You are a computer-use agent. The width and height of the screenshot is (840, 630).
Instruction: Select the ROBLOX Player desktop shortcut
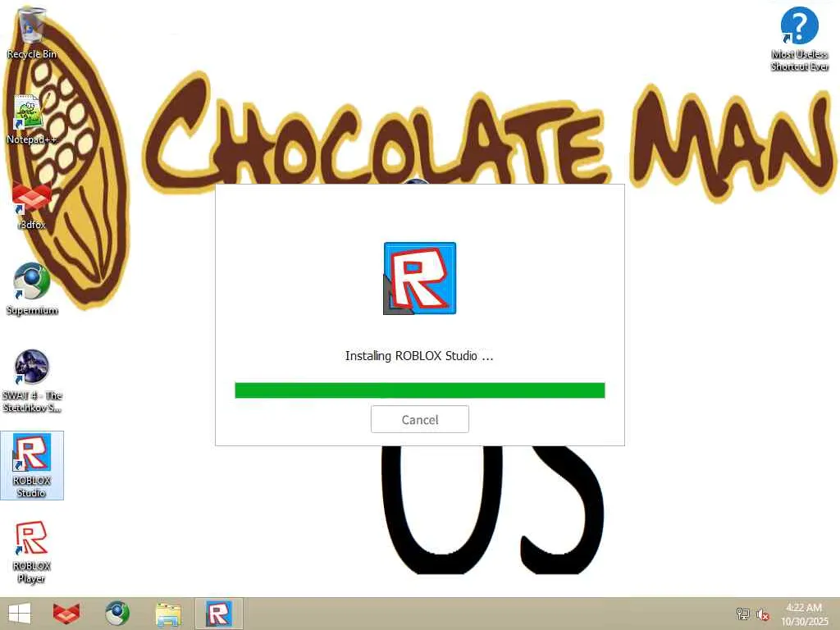pyautogui.click(x=32, y=552)
